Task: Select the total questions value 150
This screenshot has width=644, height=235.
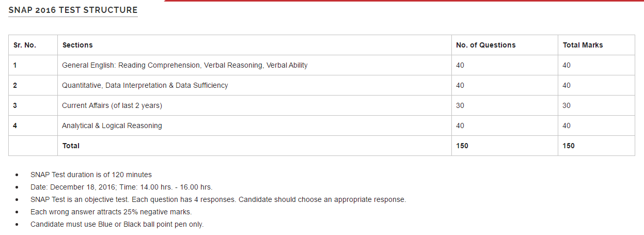Action: pos(462,146)
